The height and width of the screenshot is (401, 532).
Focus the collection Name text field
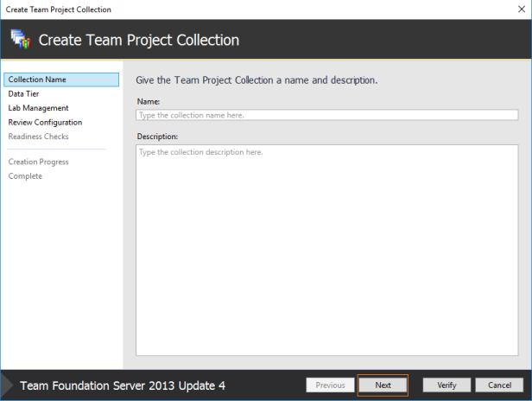[x=326, y=115]
